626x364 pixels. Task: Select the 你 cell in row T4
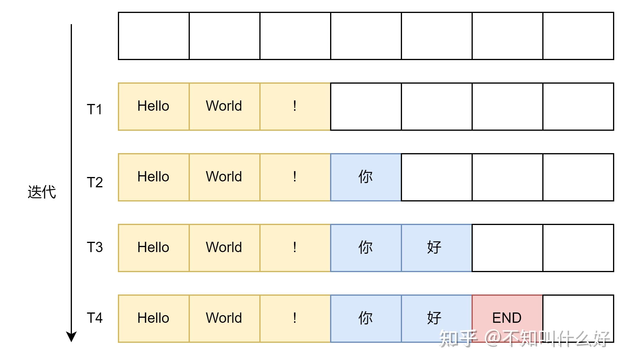coord(366,319)
